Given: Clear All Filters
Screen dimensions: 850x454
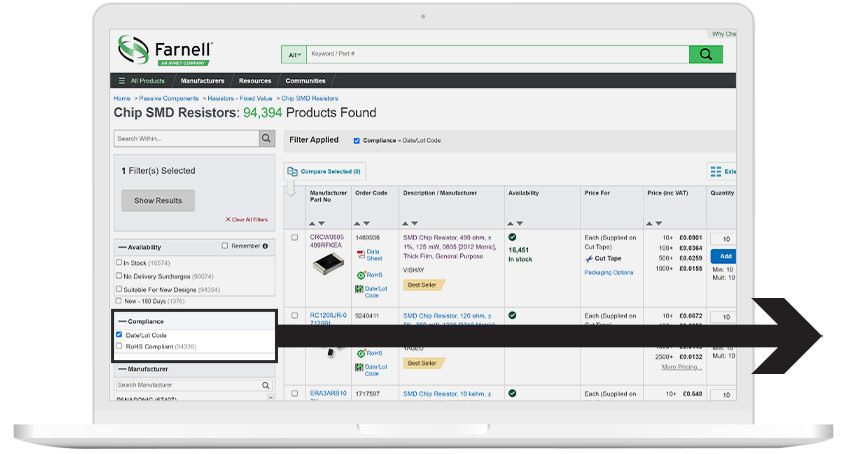Looking at the screenshot, I should click(x=247, y=220).
